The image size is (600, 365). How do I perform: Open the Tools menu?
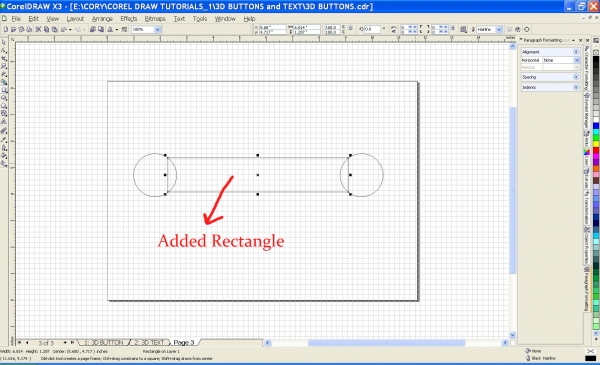[x=200, y=18]
